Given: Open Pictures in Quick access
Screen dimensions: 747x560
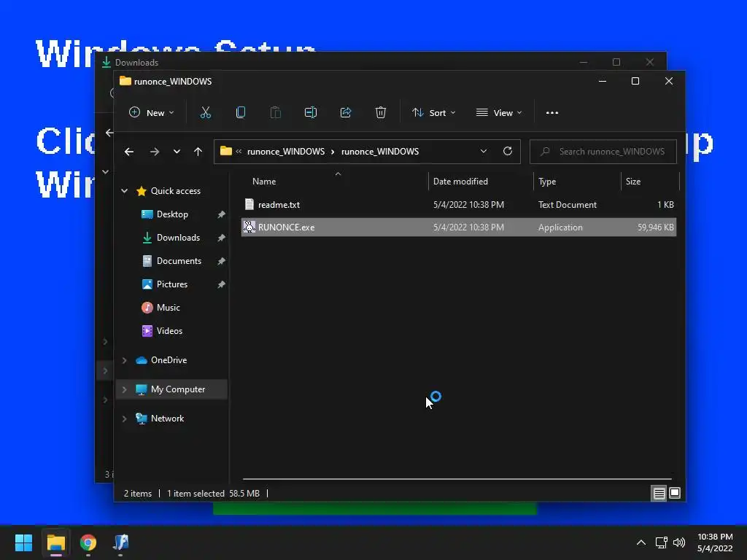Looking at the screenshot, I should point(172,284).
